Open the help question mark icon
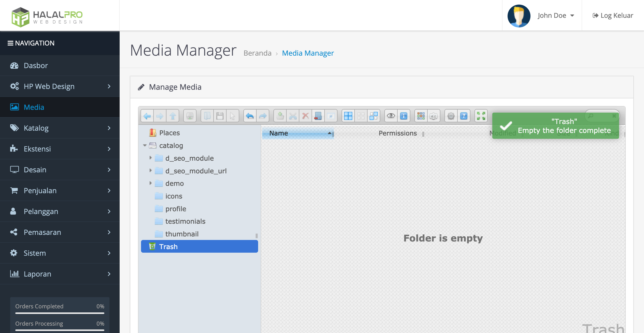The height and width of the screenshot is (333, 644). [x=464, y=116]
